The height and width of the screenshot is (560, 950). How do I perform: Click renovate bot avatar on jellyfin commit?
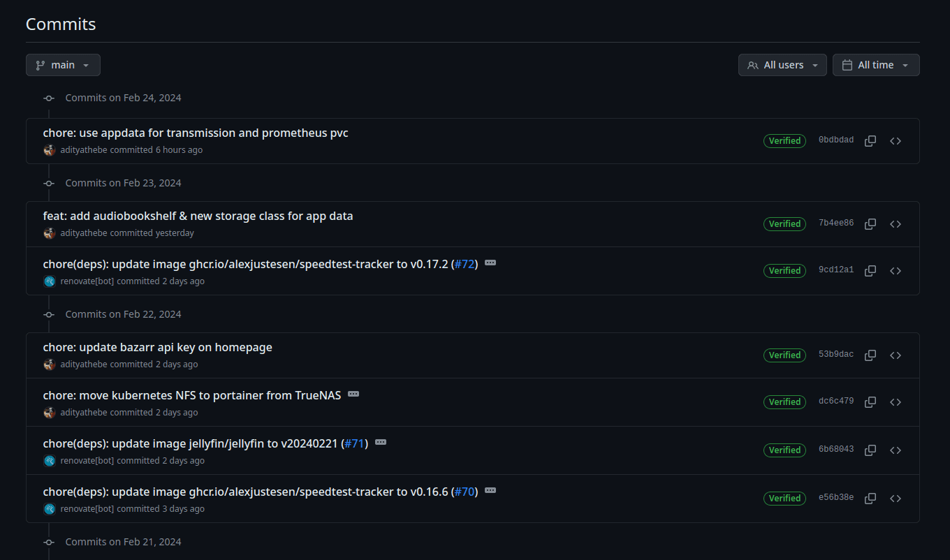pyautogui.click(x=50, y=461)
